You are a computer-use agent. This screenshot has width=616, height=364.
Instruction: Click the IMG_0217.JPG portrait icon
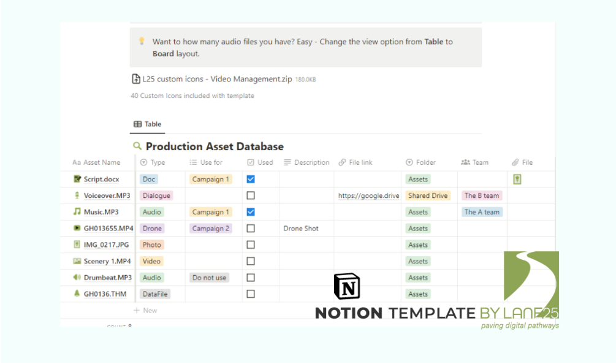click(x=77, y=245)
